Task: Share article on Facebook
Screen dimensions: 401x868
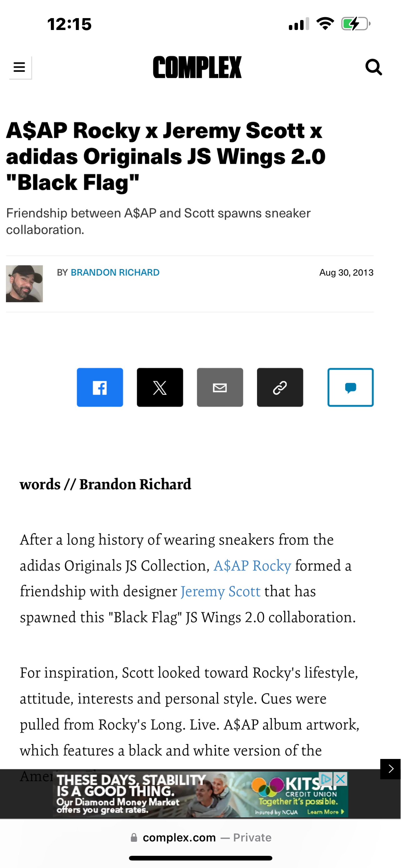Action: pyautogui.click(x=100, y=387)
